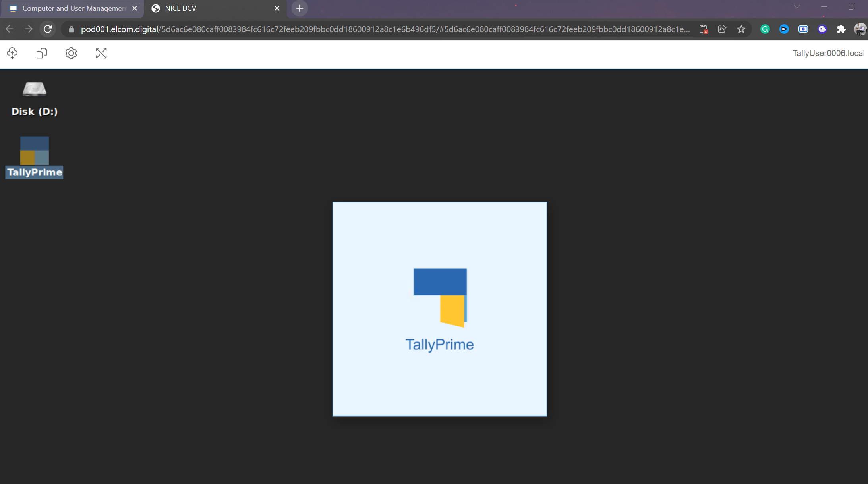The height and width of the screenshot is (484, 868).
Task: Toggle DCV fullscreen mode icon
Action: click(x=101, y=53)
